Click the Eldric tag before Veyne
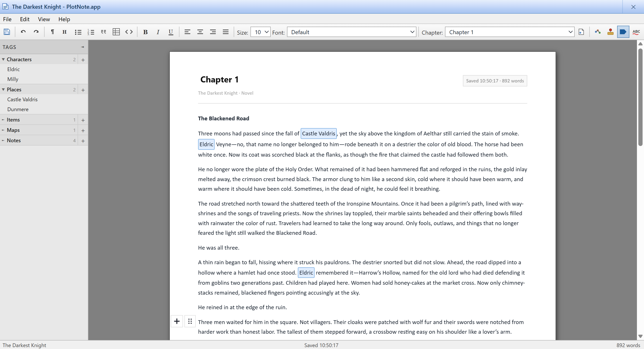This screenshot has width=644, height=349. point(206,144)
